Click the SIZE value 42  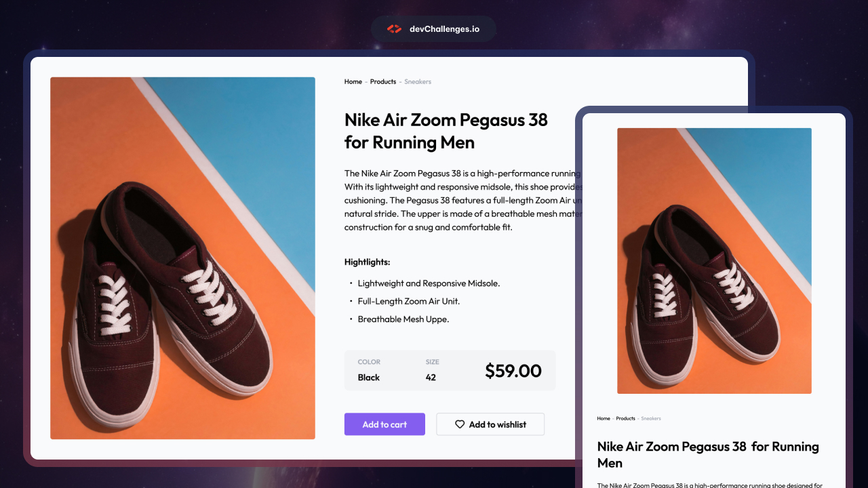point(431,378)
